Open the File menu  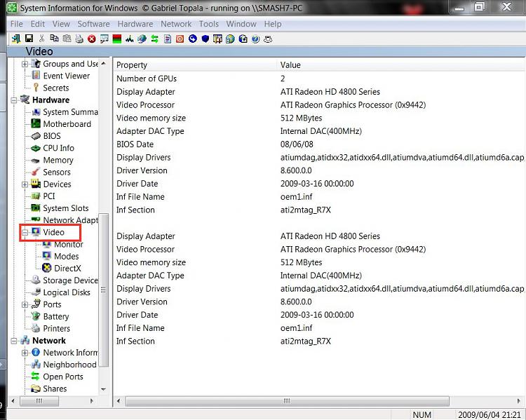click(16, 24)
